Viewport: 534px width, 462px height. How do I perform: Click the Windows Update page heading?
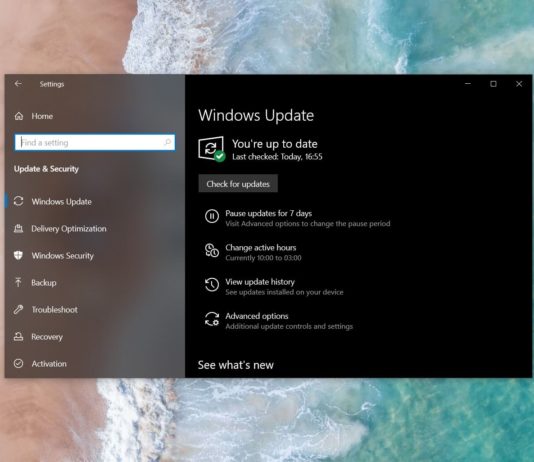[256, 115]
